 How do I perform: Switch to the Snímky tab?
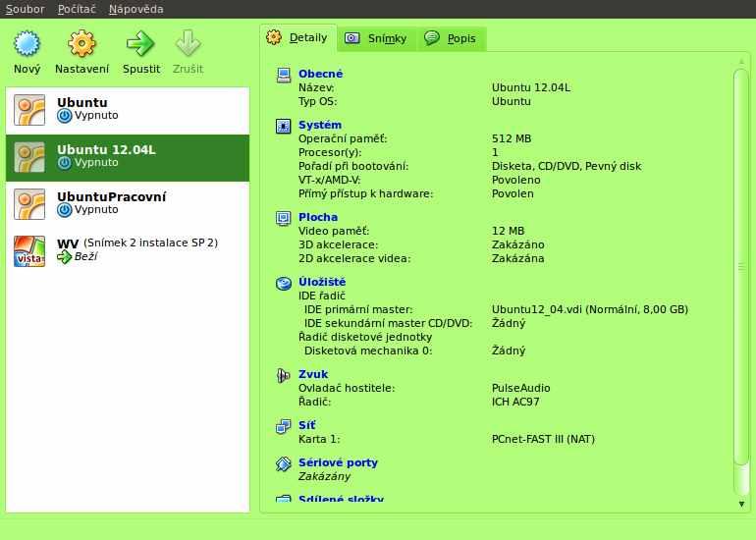click(377, 38)
